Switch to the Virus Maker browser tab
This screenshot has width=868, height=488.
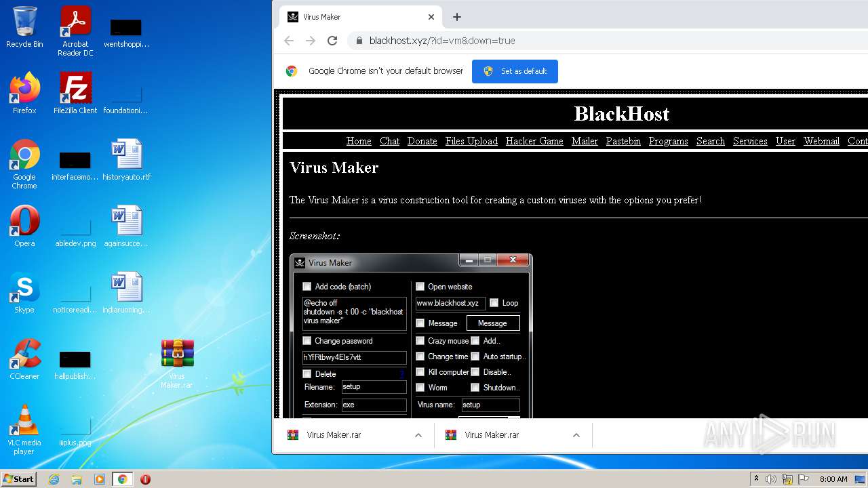pyautogui.click(x=359, y=17)
